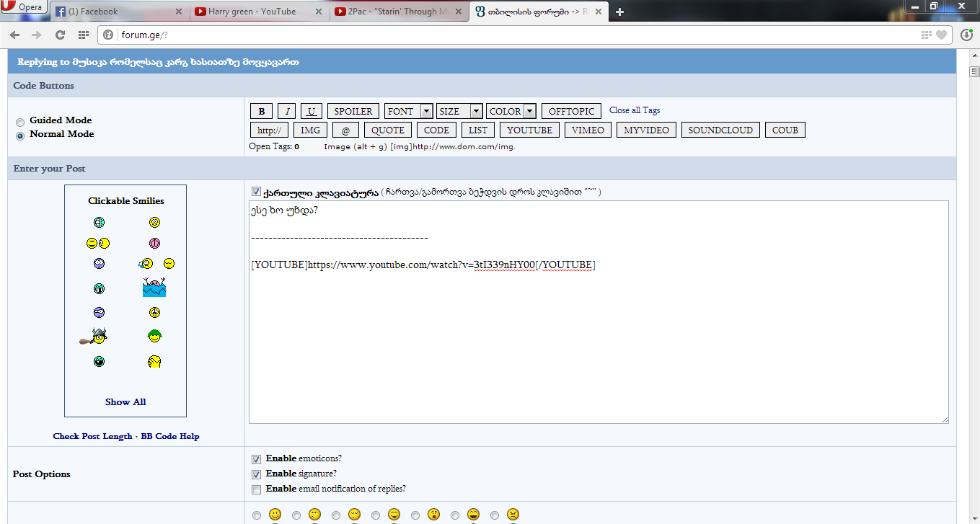Insert the green-helmet soldier smiley

[x=154, y=336]
